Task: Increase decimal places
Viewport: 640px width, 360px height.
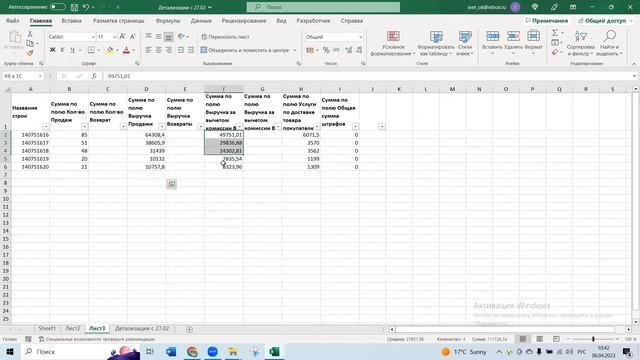Action: (348, 50)
